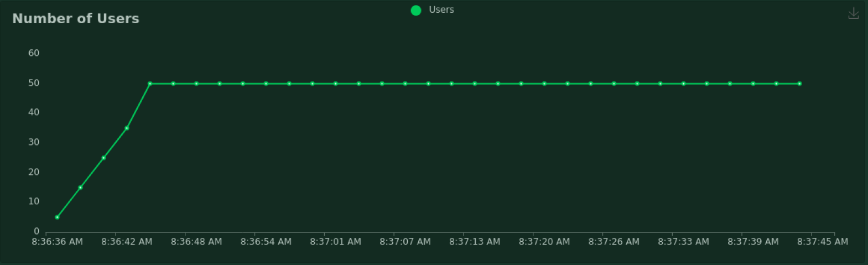The image size is (868, 265).
Task: Click the 8:37:13 AM x-axis label
Action: click(x=475, y=242)
